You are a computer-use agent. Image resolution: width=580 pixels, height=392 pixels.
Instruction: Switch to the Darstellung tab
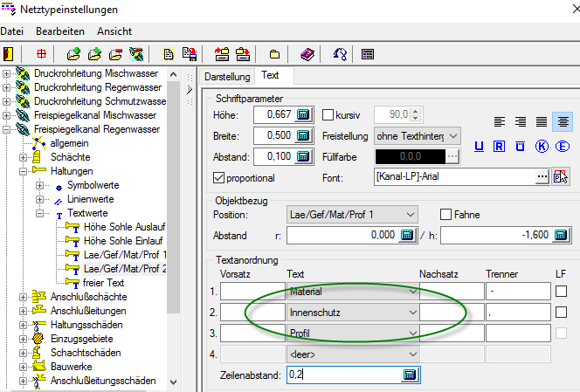tap(226, 76)
